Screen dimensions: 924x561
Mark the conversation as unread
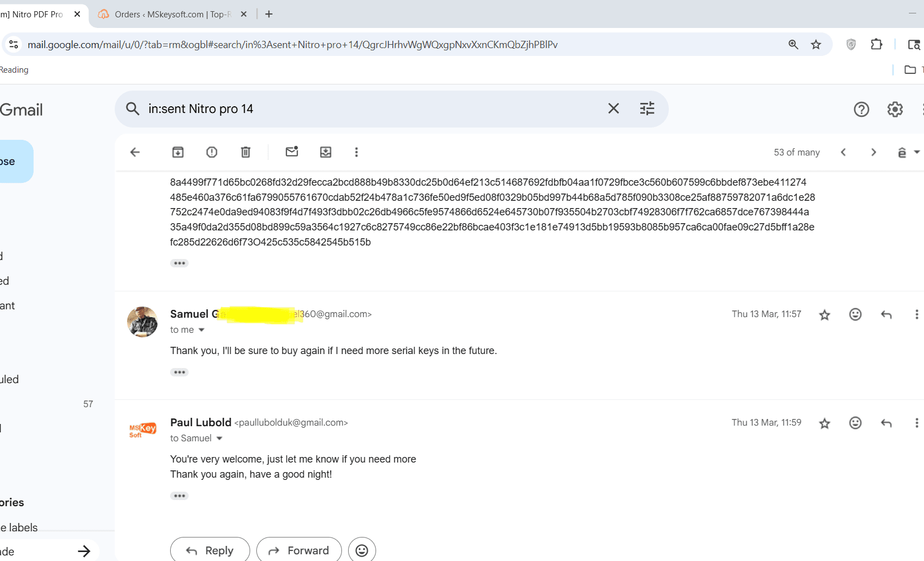(292, 152)
